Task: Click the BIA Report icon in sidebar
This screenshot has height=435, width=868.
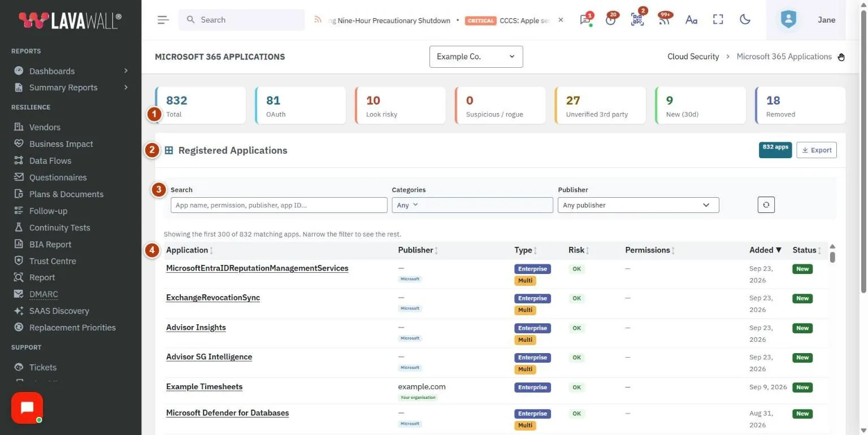Action: [x=19, y=244]
